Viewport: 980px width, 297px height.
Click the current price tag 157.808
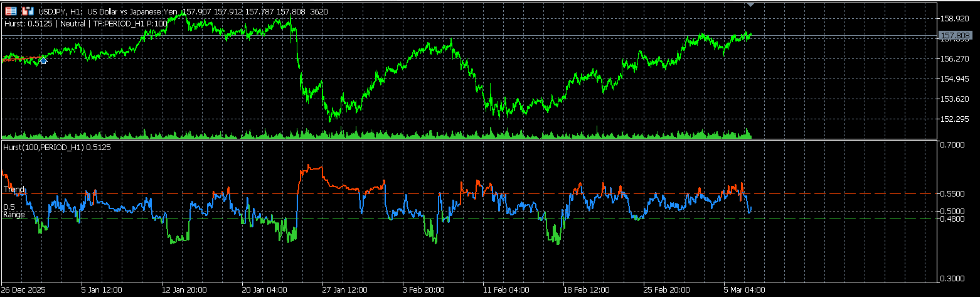954,36
